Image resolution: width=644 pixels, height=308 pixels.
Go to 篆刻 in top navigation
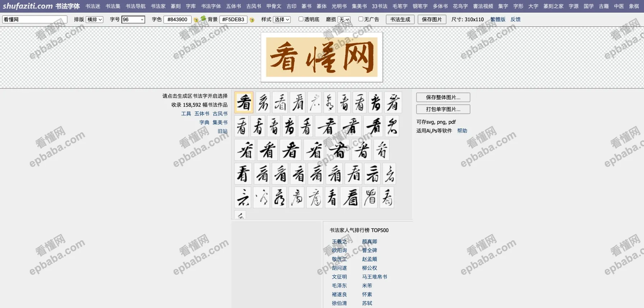click(x=176, y=6)
